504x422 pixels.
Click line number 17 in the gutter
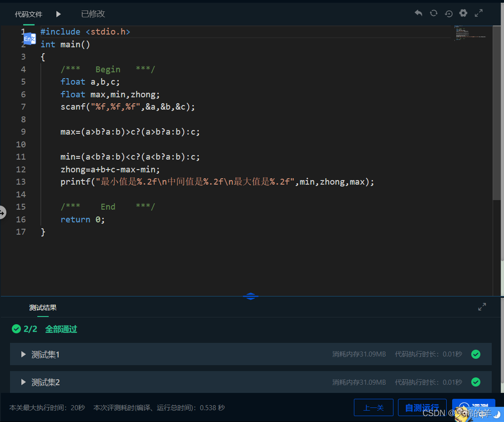[x=21, y=232]
